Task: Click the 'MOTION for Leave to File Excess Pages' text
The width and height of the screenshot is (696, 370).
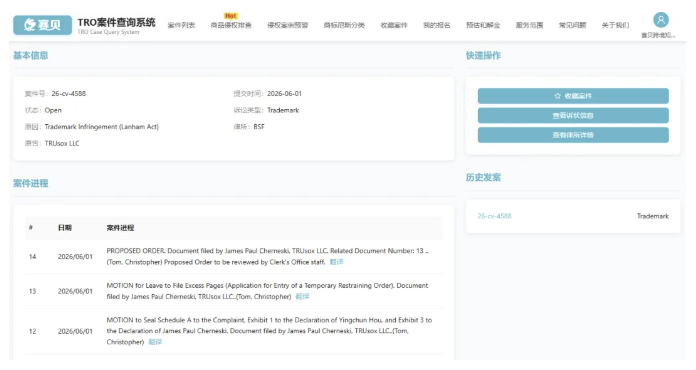Action: [x=267, y=291]
